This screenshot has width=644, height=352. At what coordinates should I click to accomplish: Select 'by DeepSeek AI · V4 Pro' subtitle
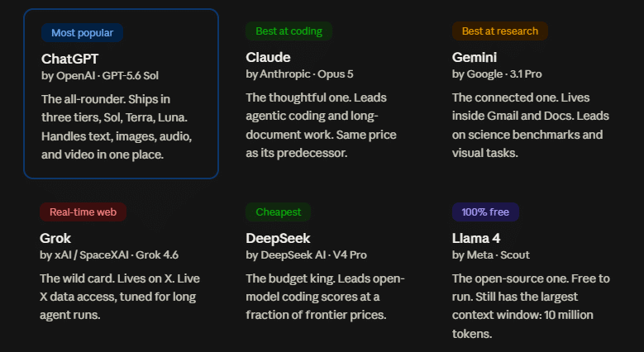307,255
